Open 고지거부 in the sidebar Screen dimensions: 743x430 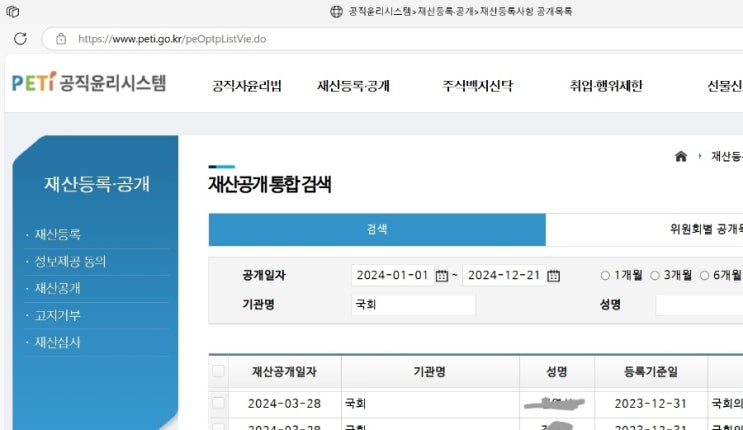[x=57, y=315]
